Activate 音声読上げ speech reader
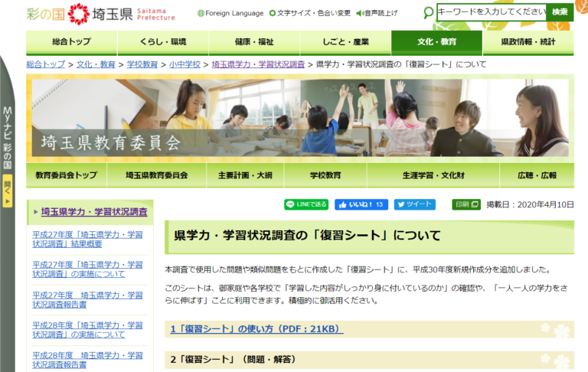 pos(377,14)
